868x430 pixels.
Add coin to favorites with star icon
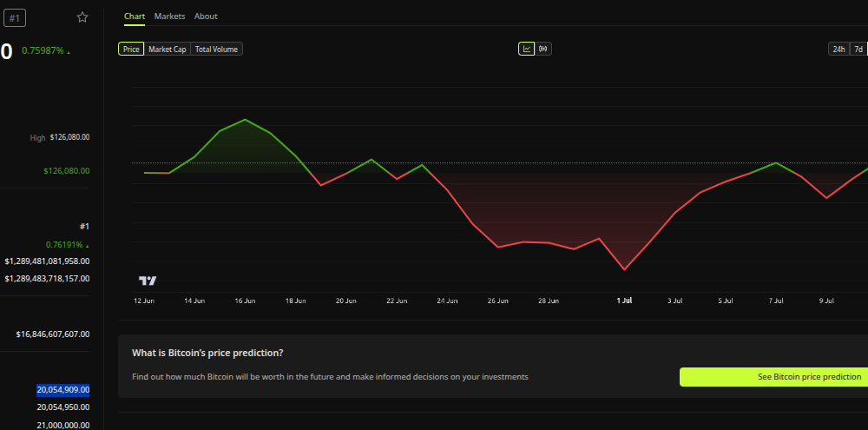82,17
